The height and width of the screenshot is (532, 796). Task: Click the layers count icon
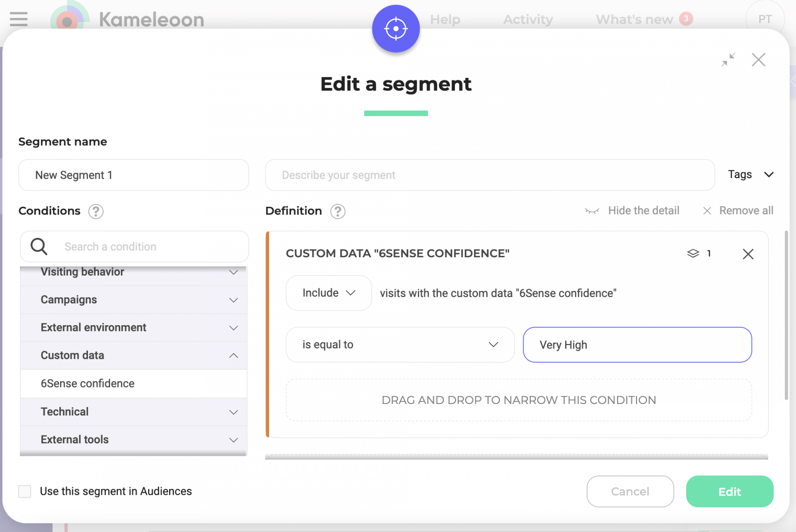pyautogui.click(x=693, y=253)
